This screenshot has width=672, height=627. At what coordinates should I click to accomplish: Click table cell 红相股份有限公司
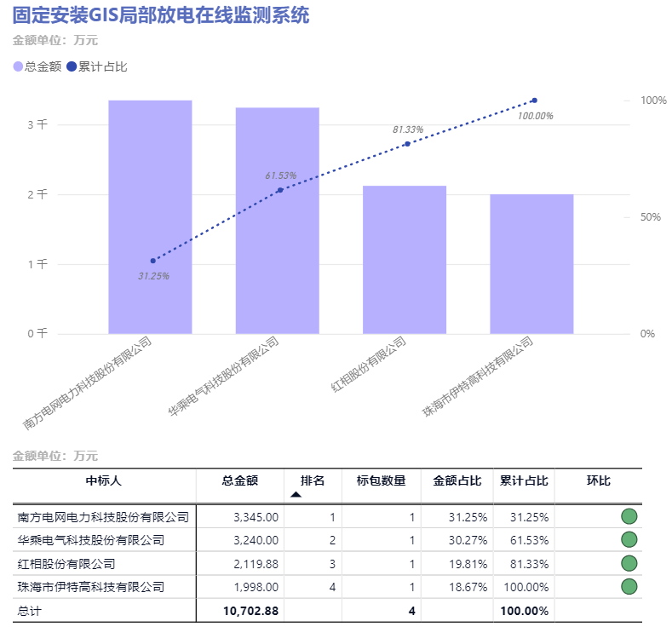(x=66, y=564)
